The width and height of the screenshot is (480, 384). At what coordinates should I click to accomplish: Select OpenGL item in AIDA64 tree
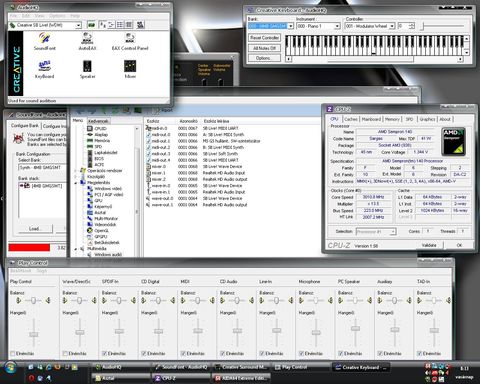(x=98, y=230)
